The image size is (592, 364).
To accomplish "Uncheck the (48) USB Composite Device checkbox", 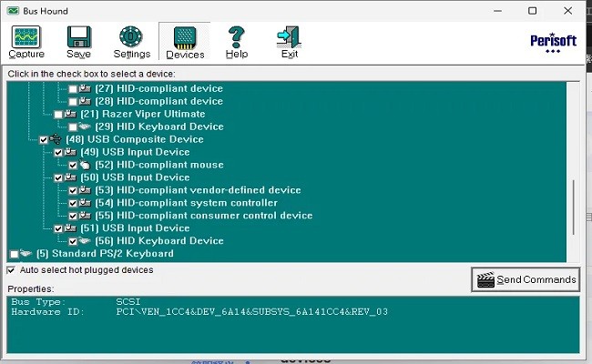I will coord(44,139).
